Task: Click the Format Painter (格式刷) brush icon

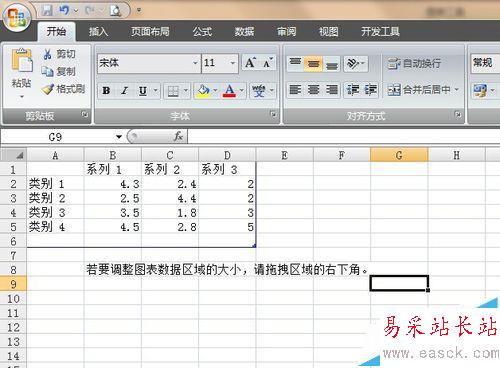Action: [48, 89]
